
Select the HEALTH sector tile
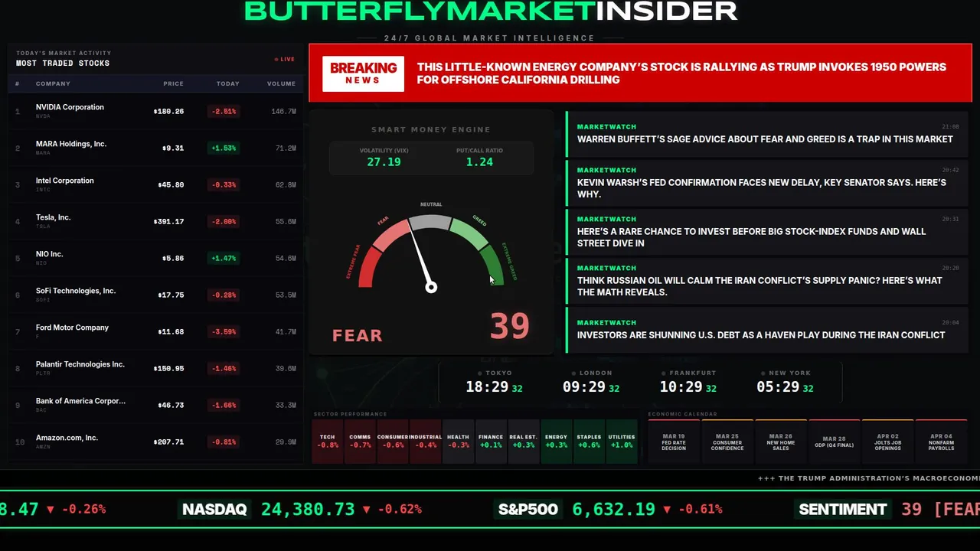pyautogui.click(x=458, y=442)
